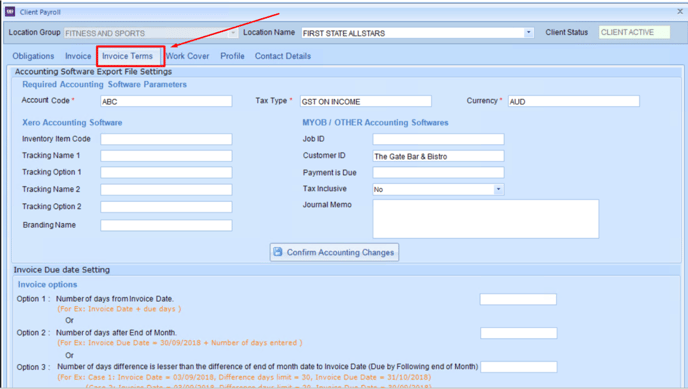Click the Tracking Name 2 field

(166, 189)
